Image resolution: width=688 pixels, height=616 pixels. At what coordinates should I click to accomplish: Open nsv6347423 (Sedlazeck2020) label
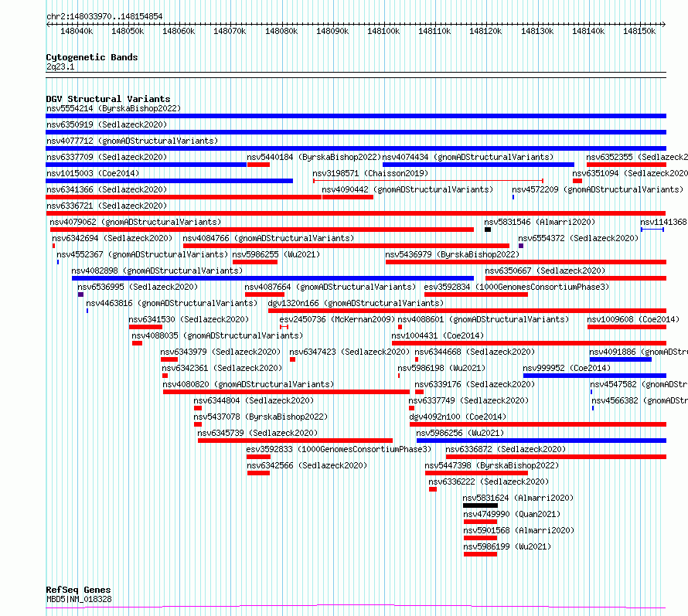(x=349, y=352)
